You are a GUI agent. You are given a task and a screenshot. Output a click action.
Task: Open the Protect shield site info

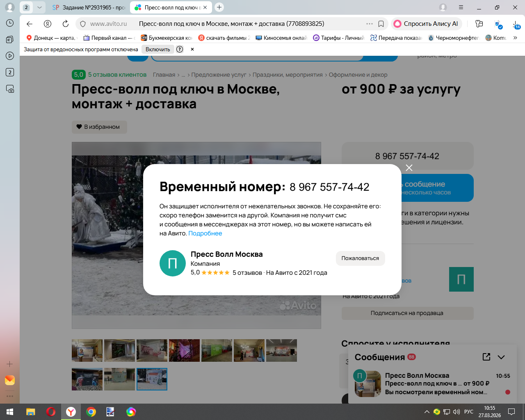coord(83,24)
